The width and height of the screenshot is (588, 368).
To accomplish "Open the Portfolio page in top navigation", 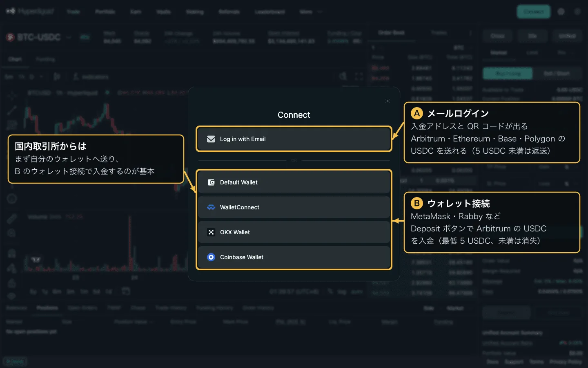I will pos(105,12).
